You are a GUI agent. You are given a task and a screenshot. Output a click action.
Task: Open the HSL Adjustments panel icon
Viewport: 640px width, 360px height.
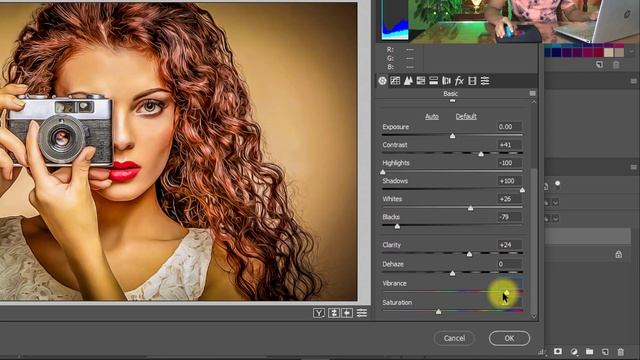click(x=420, y=81)
